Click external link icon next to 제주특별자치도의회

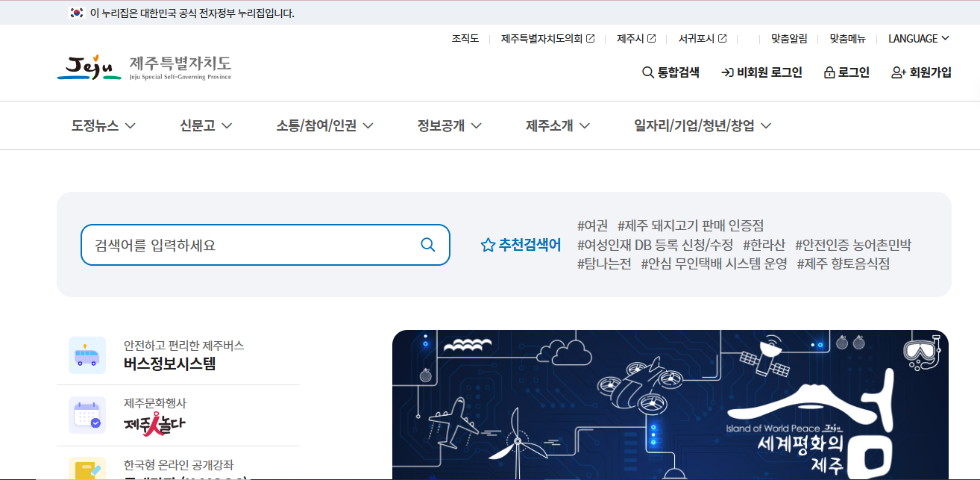(x=591, y=39)
